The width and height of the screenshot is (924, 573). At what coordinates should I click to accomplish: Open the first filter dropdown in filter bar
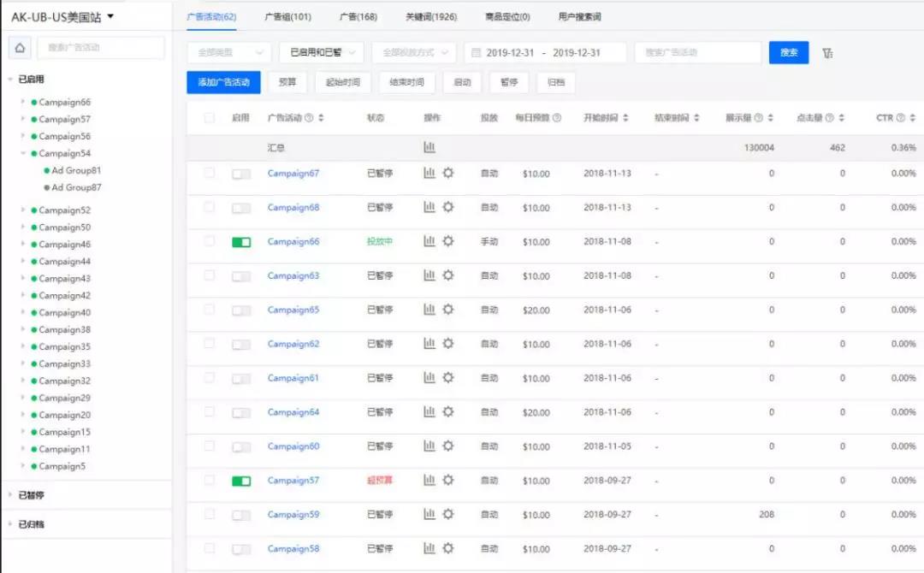coord(229,53)
